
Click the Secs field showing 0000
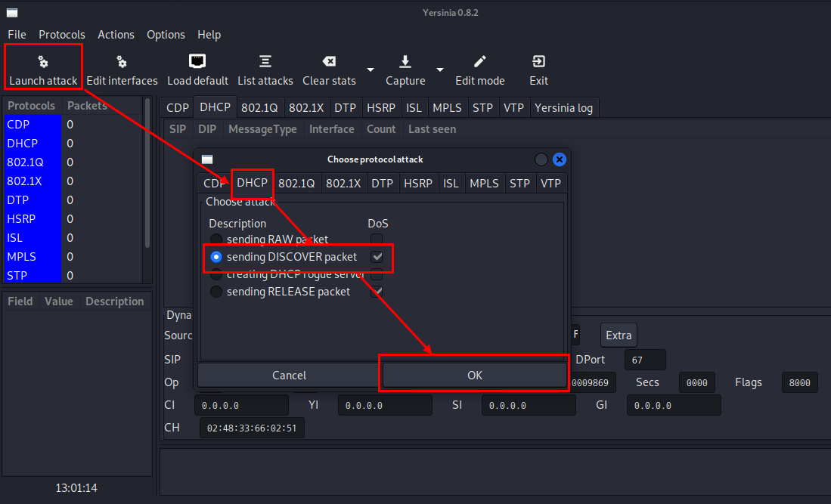(697, 383)
